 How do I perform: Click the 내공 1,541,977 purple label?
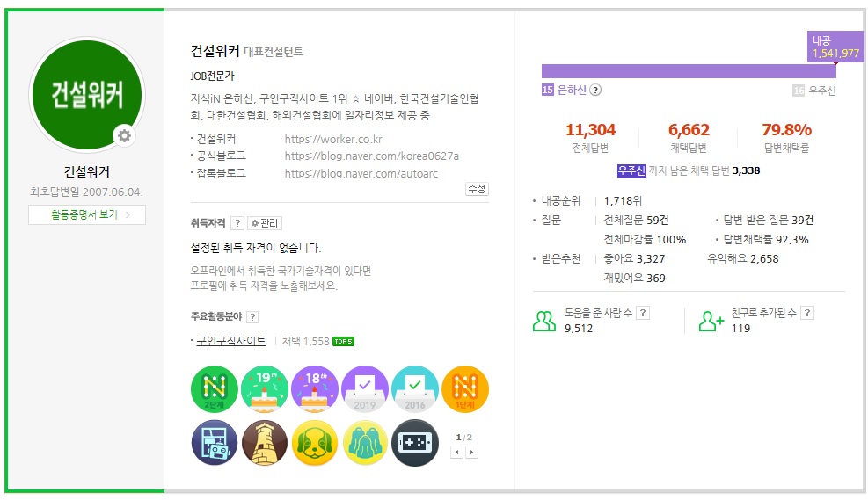click(835, 46)
